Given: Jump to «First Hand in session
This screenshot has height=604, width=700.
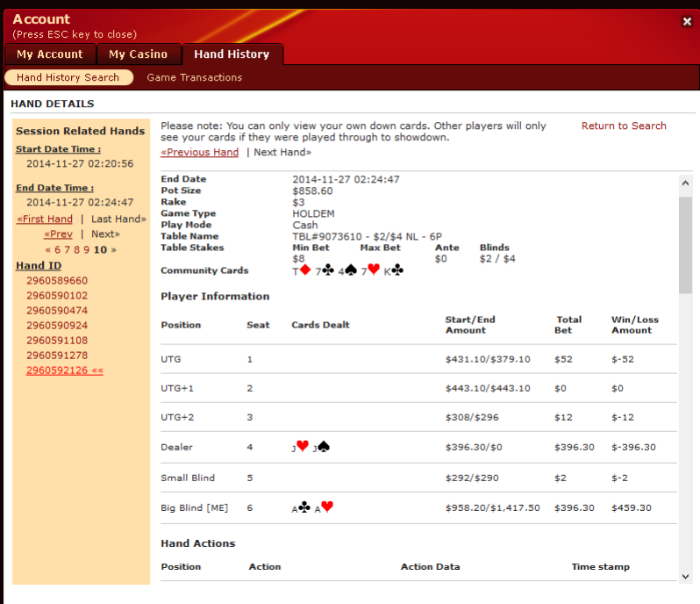Looking at the screenshot, I should point(45,219).
